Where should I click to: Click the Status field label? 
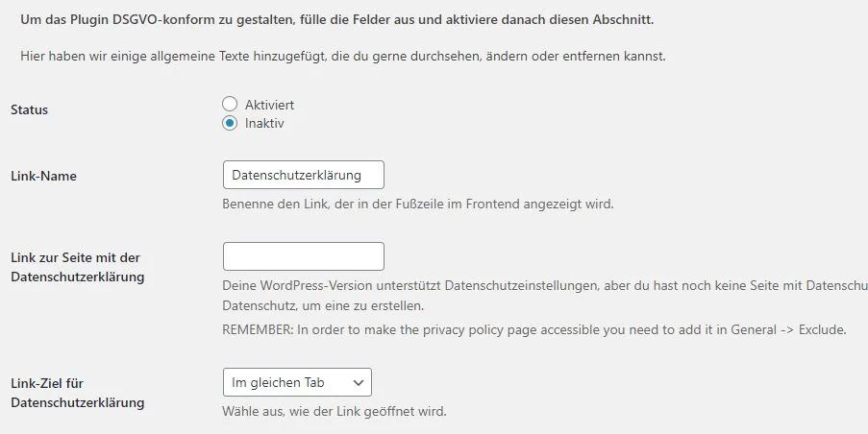30,109
